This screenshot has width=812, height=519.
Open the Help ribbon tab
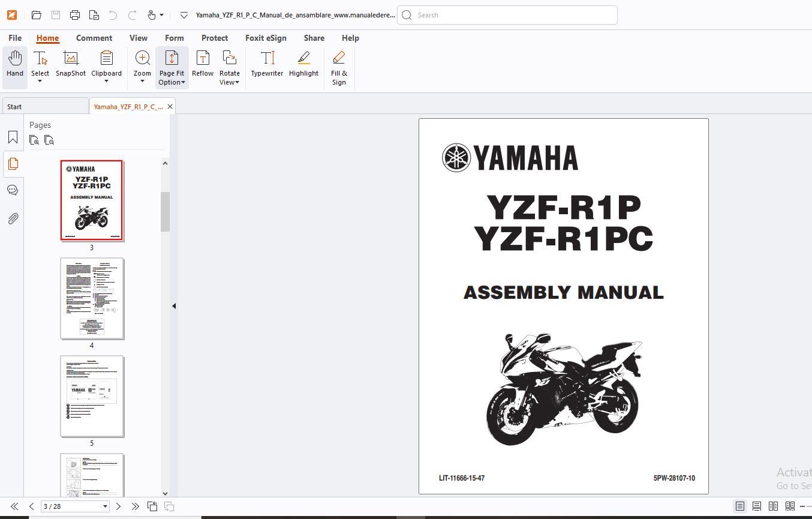tap(350, 38)
